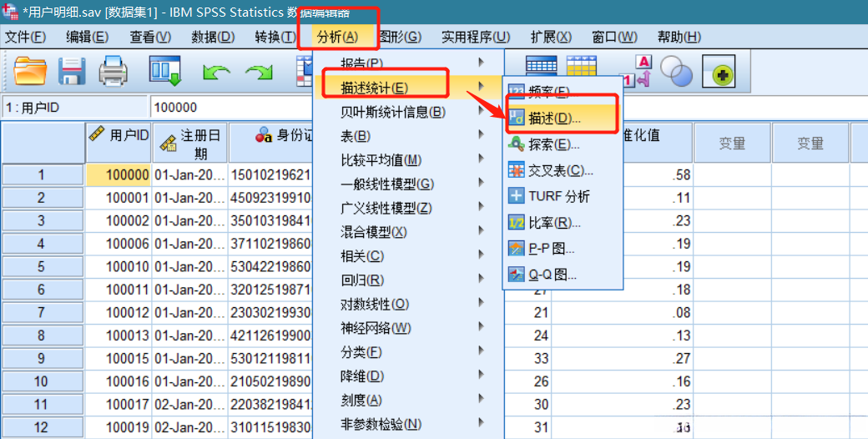This screenshot has width=868, height=439.
Task: Open the 扩展(X) menu
Action: (x=551, y=37)
